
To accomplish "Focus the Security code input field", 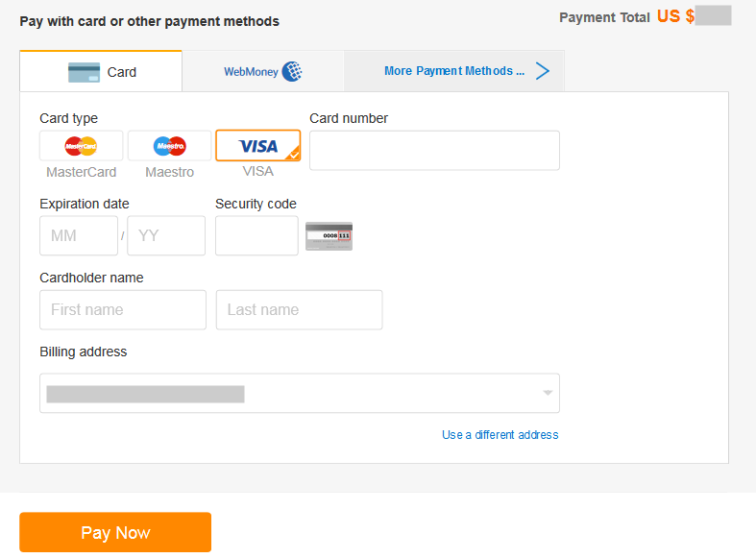I will click(256, 235).
